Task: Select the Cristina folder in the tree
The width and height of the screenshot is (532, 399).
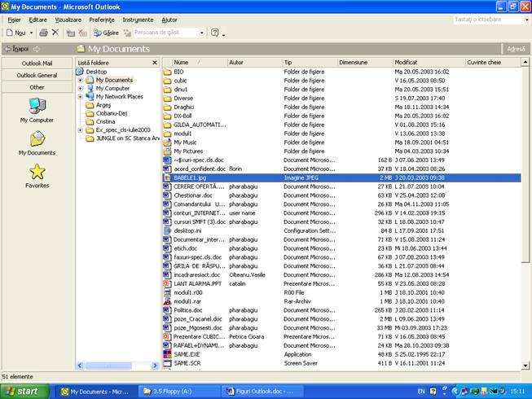Action: (x=106, y=121)
